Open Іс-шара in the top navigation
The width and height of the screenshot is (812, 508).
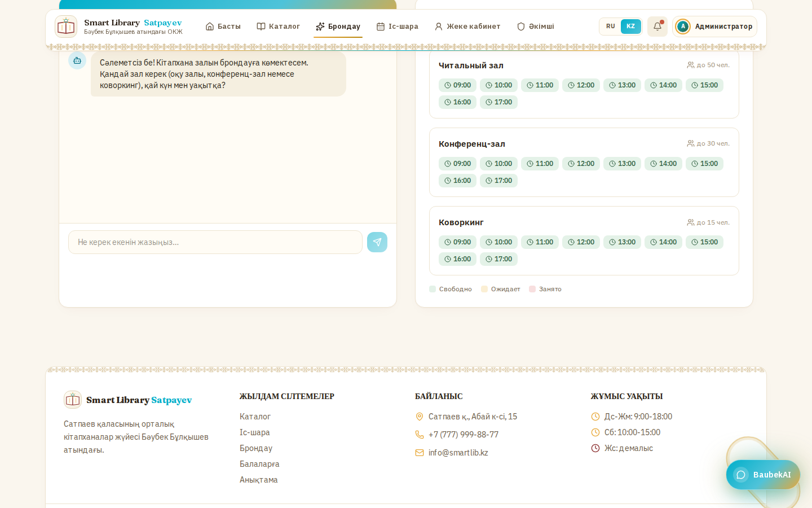click(398, 27)
